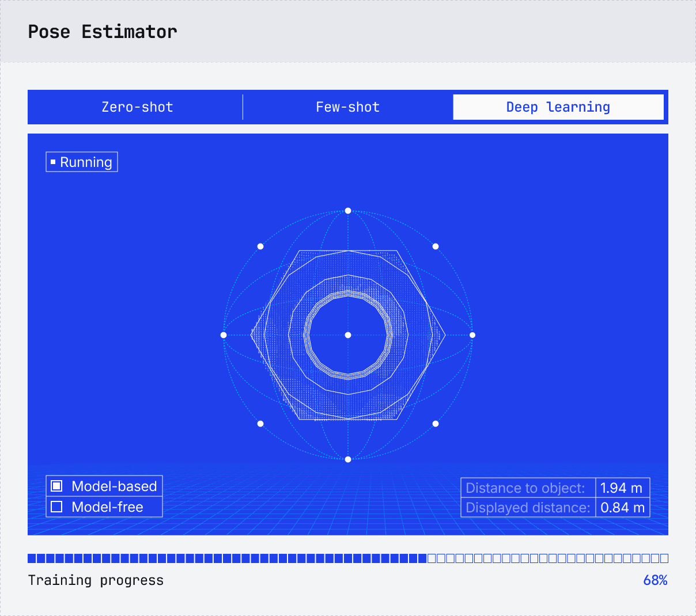696x616 pixels.
Task: Click the 0.84 m displayed distance value
Action: pos(622,507)
